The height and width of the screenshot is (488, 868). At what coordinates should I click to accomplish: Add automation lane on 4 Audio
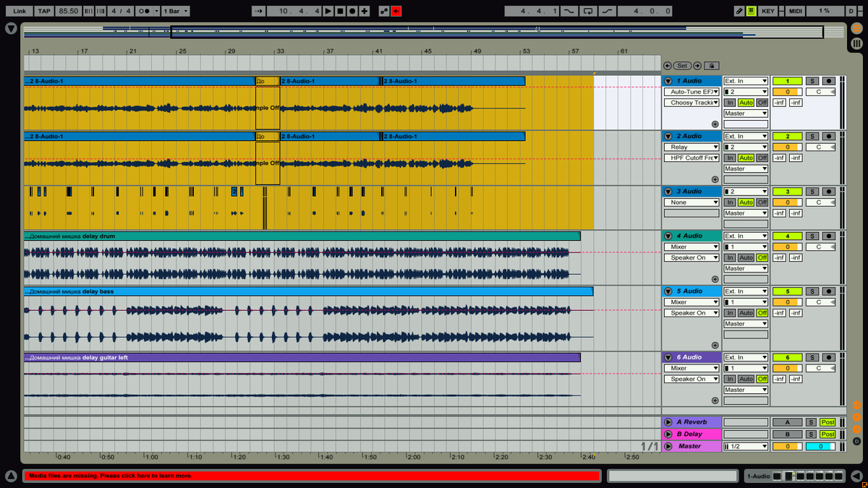(715, 279)
